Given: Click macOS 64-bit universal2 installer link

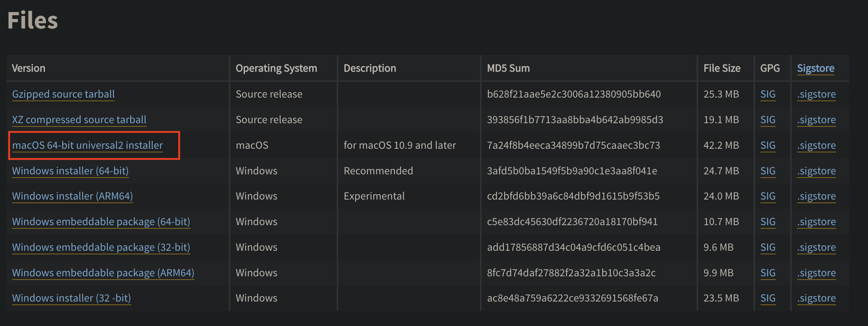Looking at the screenshot, I should [87, 145].
